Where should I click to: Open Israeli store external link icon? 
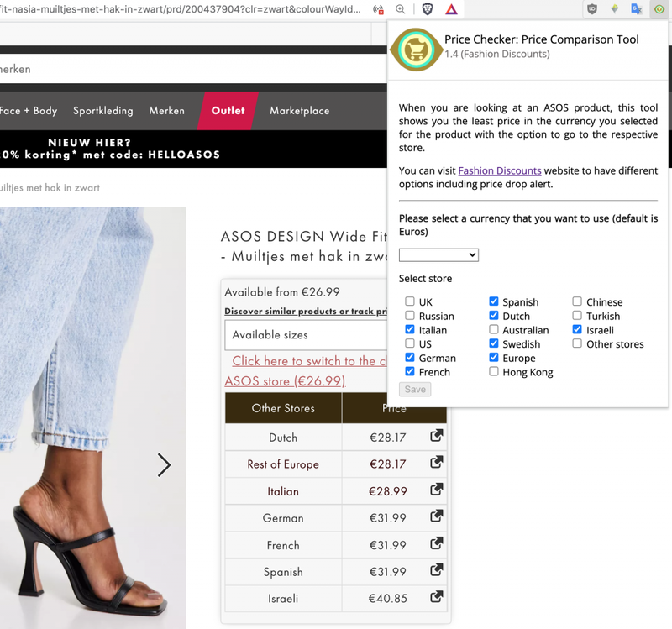click(x=436, y=597)
